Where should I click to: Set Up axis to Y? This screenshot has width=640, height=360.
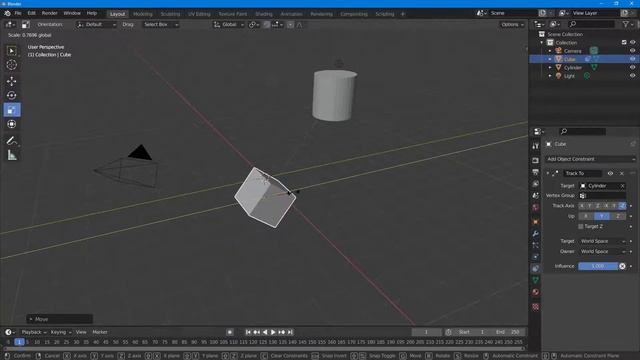(602, 216)
